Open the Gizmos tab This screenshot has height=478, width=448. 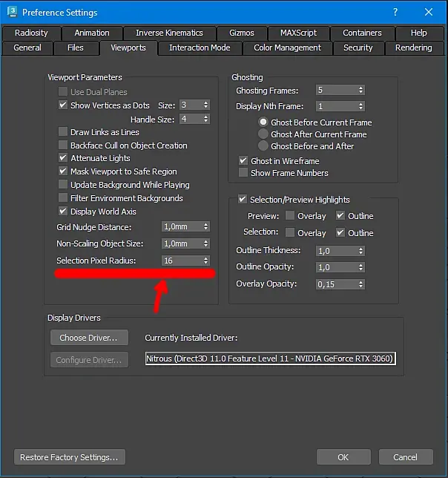242,33
